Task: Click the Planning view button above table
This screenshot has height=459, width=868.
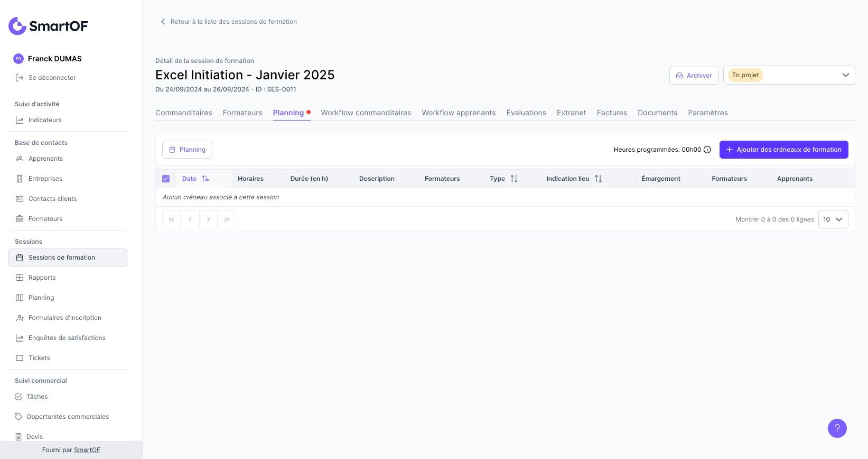Action: tap(187, 150)
